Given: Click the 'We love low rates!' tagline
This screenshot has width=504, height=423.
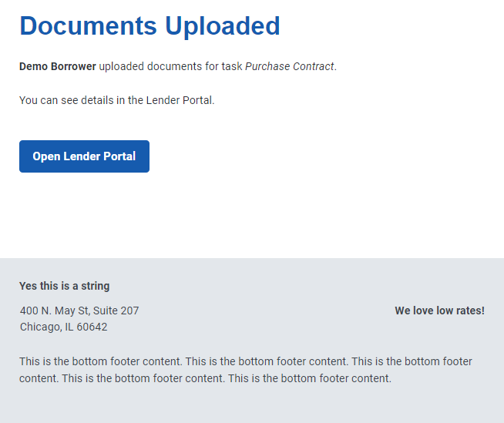Looking at the screenshot, I should [440, 311].
